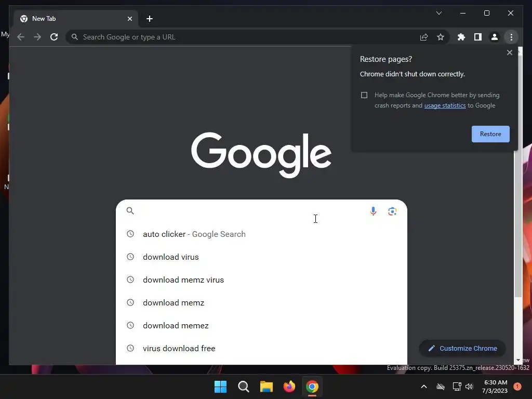Screen dimensions: 532x399
Task: Click the Restore button
Action: 490,134
